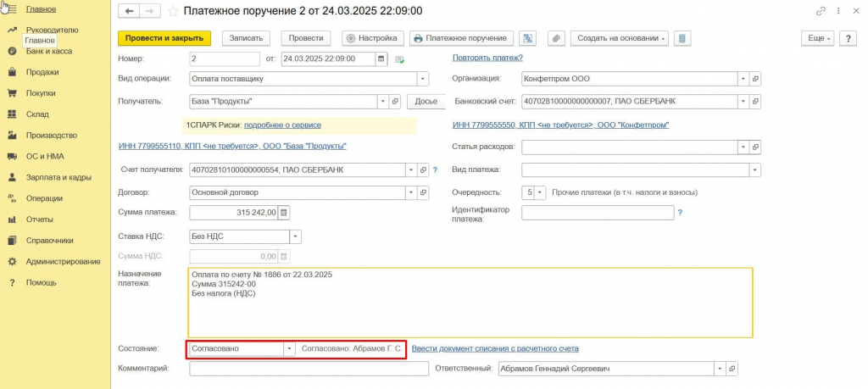Expand the Договор dropdown arrow
Image resolution: width=868 pixels, height=389 pixels.
(412, 192)
